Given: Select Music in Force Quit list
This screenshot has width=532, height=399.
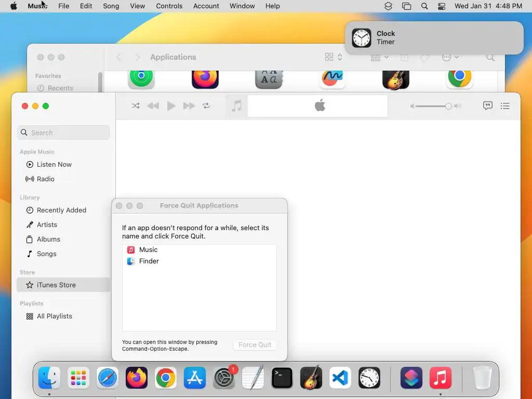Looking at the screenshot, I should tap(199, 250).
